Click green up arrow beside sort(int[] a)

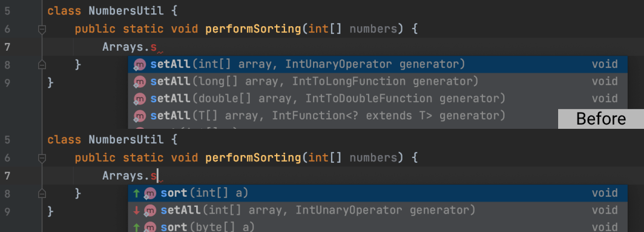137,193
